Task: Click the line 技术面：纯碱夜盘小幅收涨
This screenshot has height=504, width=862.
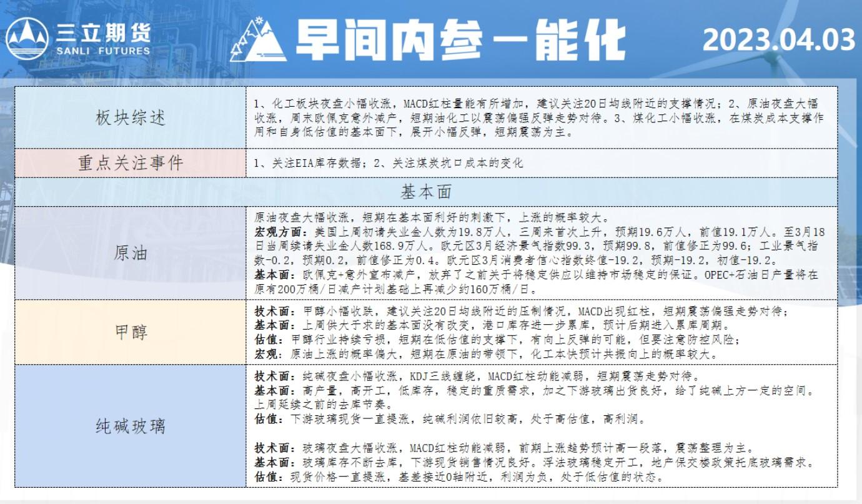Action: tap(477, 377)
